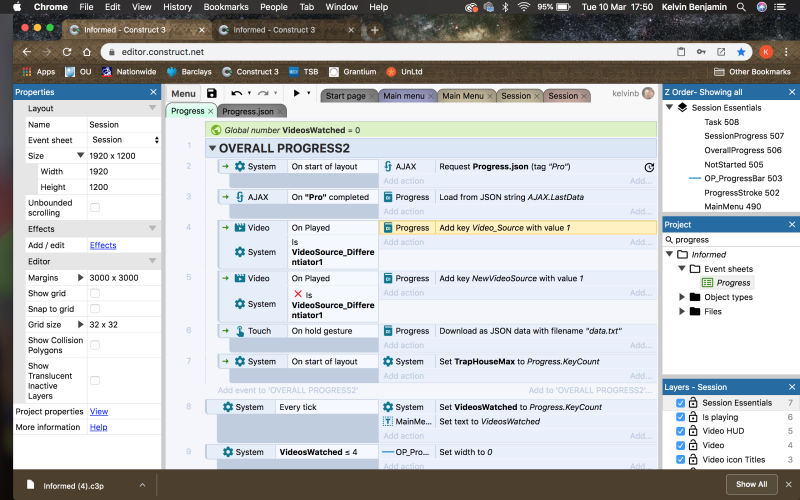Open a new Chrome tab with plus
Image resolution: width=800 pixels, height=500 pixels.
point(374,30)
